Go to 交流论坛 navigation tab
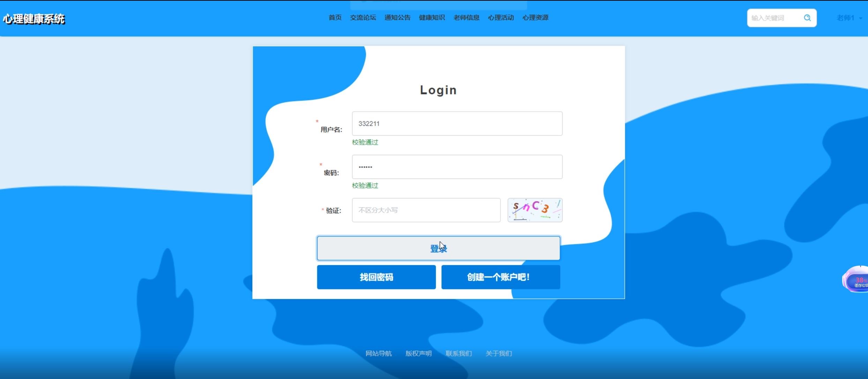This screenshot has width=868, height=379. coord(363,17)
